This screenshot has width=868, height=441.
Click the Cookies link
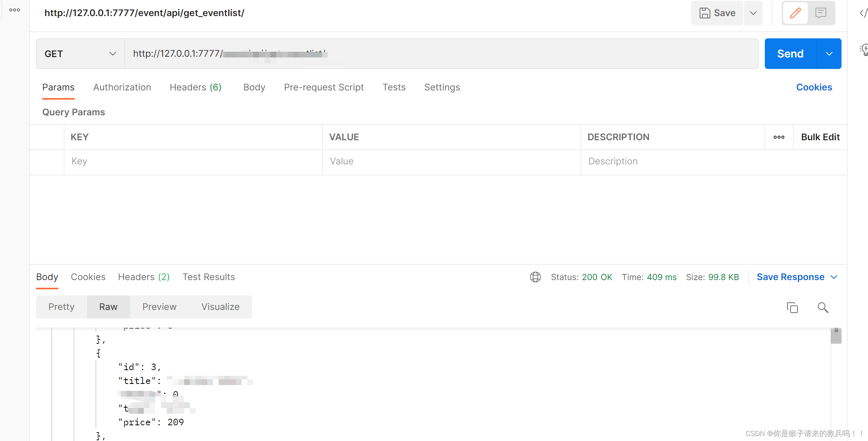click(x=814, y=87)
